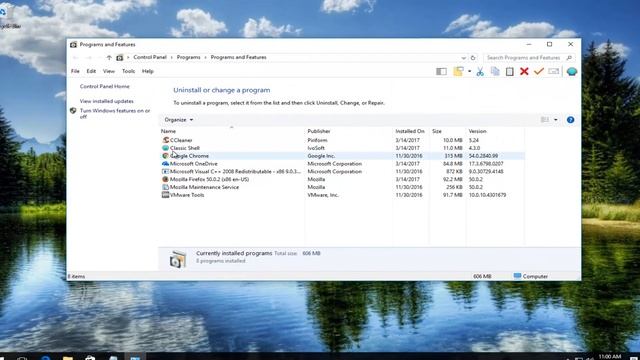Click the change view icon
The image size is (640, 360).
coord(544,120)
